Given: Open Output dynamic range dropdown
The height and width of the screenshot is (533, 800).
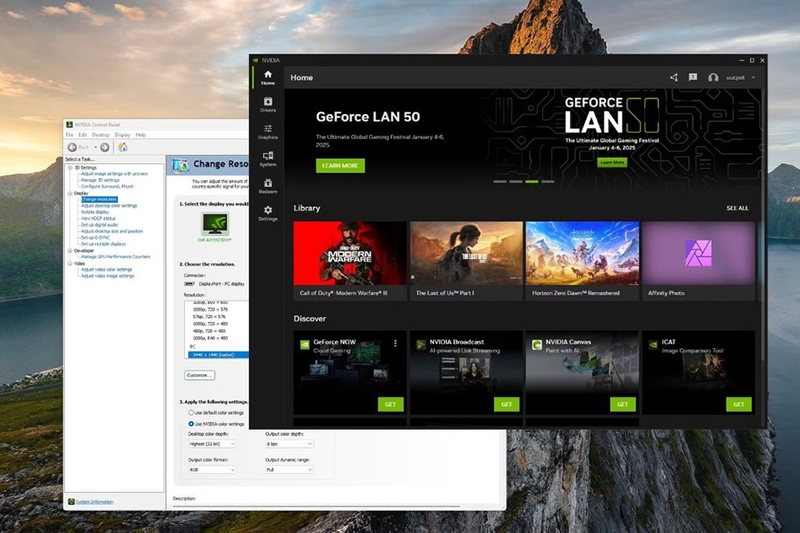Looking at the screenshot, I should click(x=289, y=470).
